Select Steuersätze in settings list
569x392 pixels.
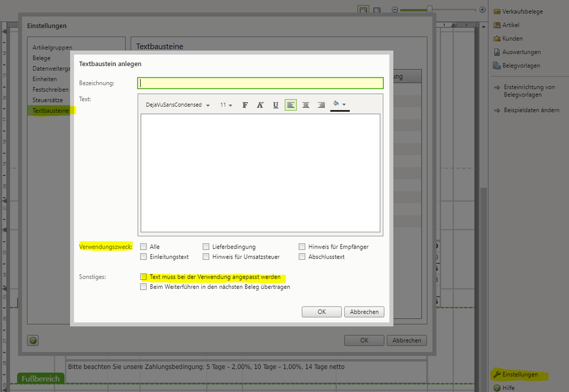[x=43, y=100]
